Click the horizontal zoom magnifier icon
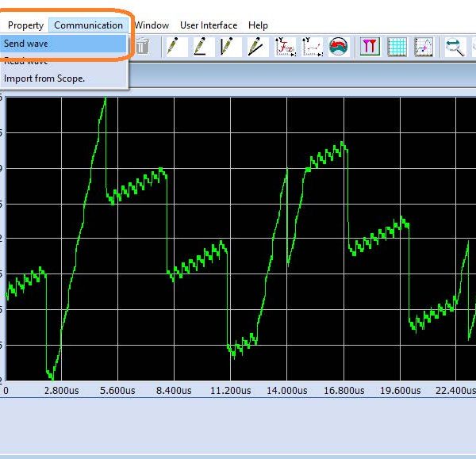The height and width of the screenshot is (459, 476). pos(455,47)
